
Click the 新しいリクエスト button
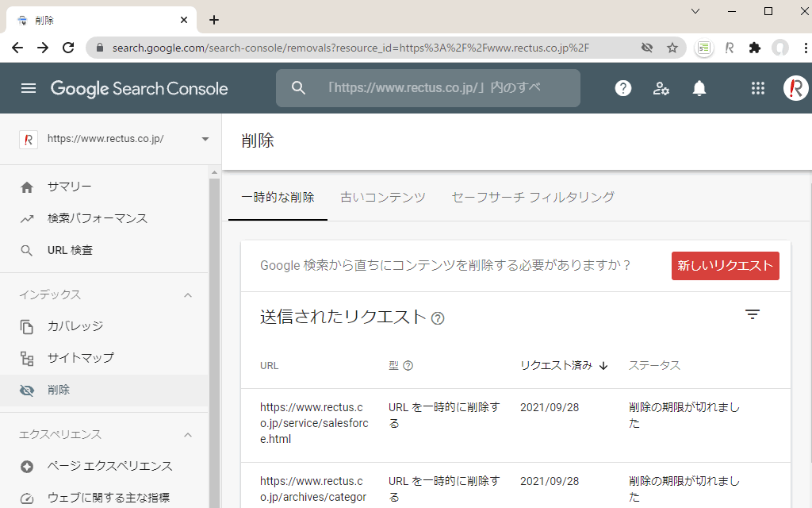point(725,266)
